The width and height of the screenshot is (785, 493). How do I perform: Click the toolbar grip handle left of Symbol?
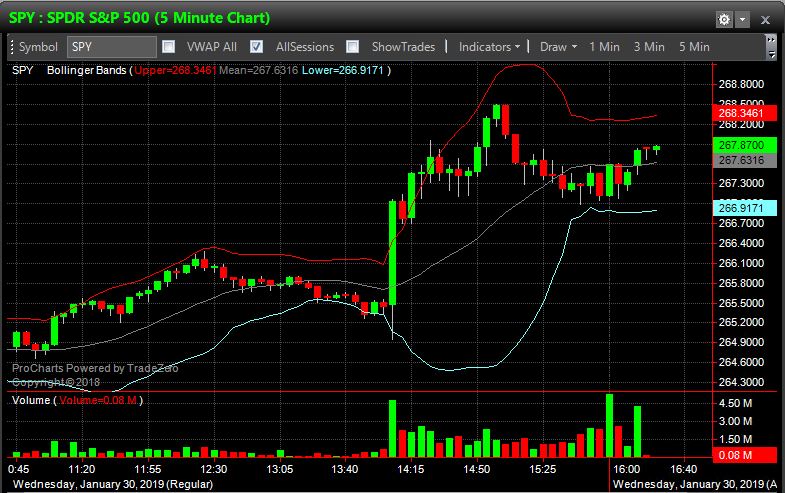[x=11, y=47]
